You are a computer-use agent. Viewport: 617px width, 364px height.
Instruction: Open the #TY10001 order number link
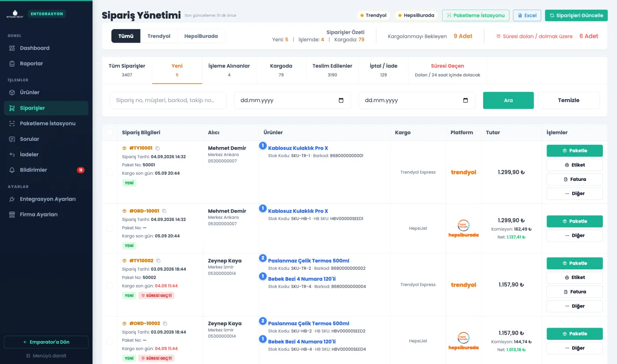point(141,148)
